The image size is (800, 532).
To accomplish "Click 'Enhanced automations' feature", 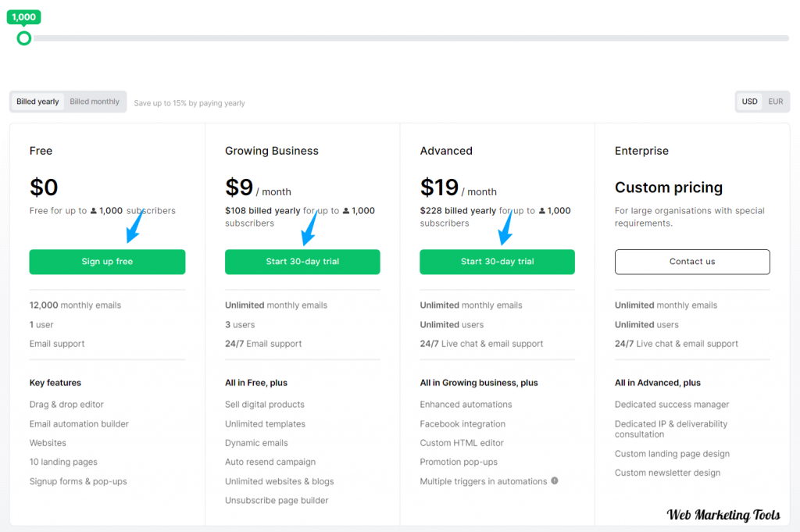I will tap(466, 405).
